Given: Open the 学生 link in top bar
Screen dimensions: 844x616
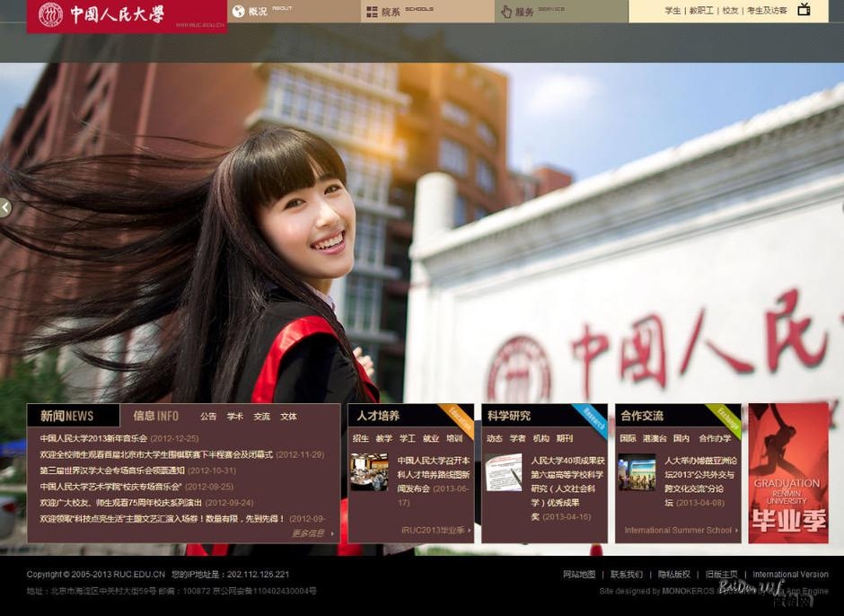Looking at the screenshot, I should 673,11.
